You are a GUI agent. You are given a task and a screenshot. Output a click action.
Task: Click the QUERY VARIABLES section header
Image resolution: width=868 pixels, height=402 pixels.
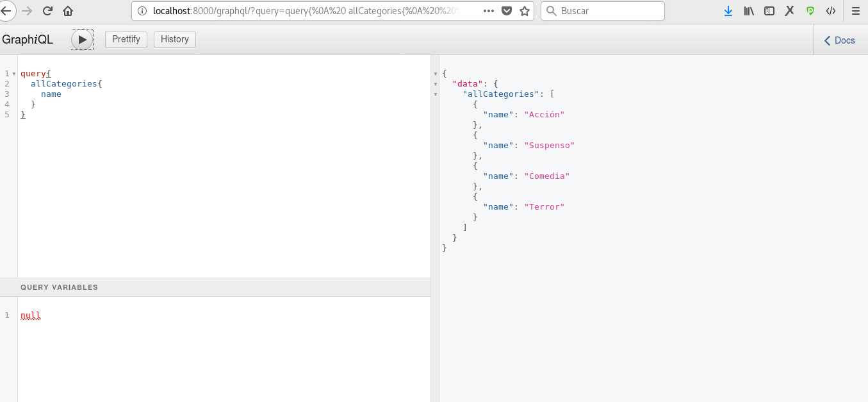[58, 287]
